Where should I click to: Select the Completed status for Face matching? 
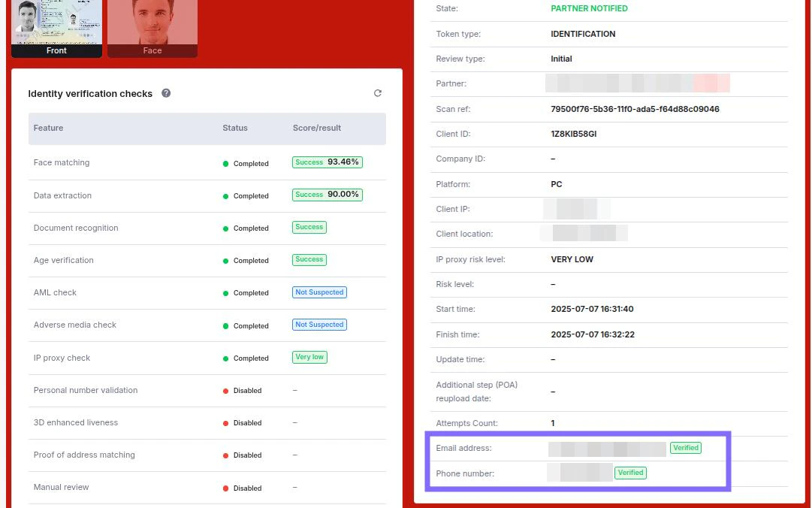(x=246, y=164)
